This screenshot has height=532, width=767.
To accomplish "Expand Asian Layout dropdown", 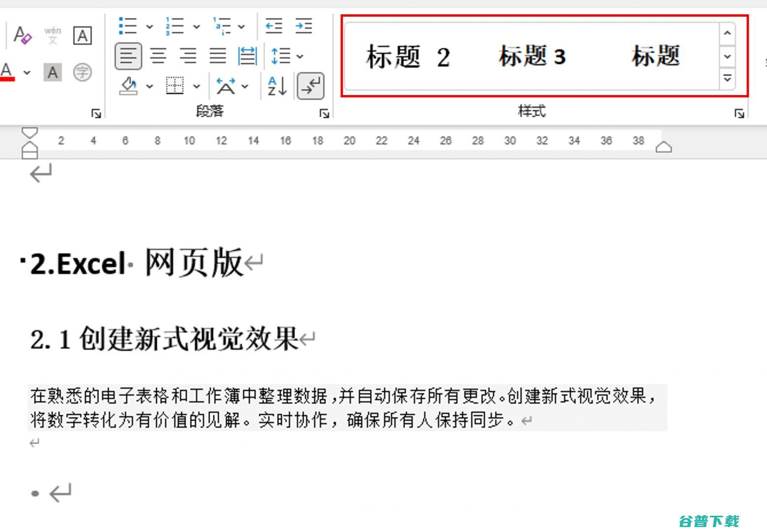I will click(x=245, y=86).
